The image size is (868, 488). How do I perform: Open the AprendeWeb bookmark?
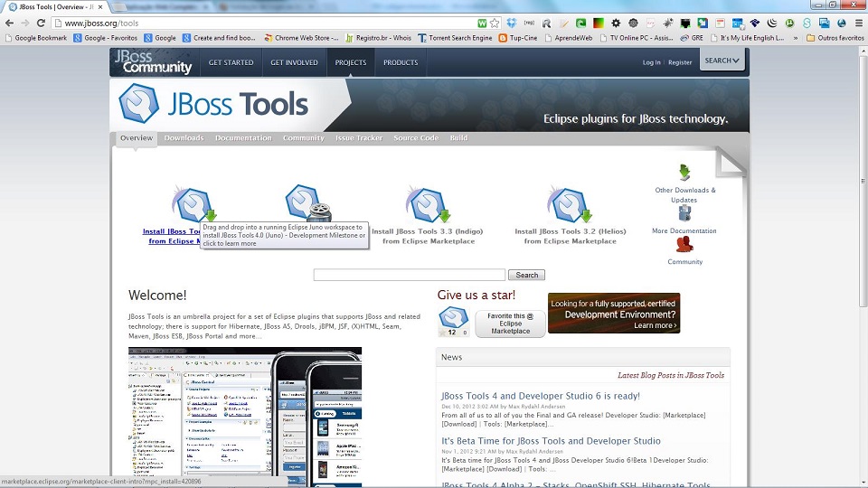pyautogui.click(x=569, y=38)
